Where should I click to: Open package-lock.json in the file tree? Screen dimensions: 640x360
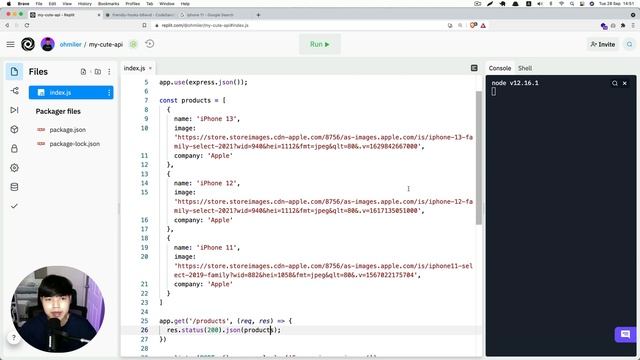coord(75,144)
